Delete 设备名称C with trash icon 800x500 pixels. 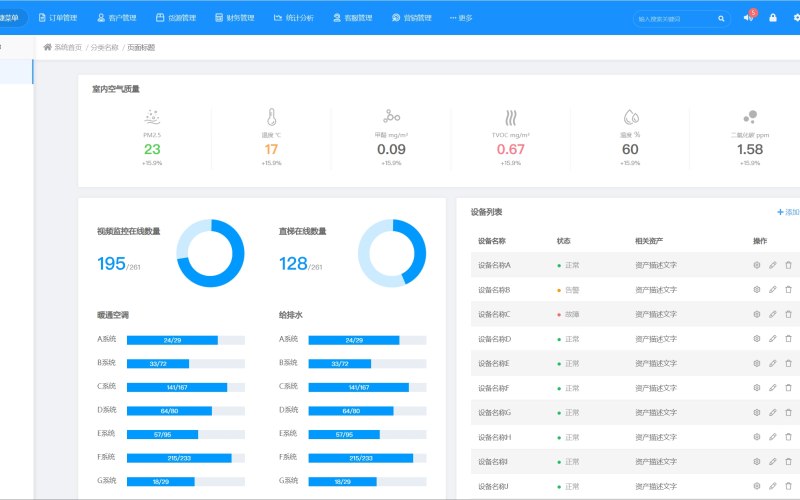pos(788,314)
